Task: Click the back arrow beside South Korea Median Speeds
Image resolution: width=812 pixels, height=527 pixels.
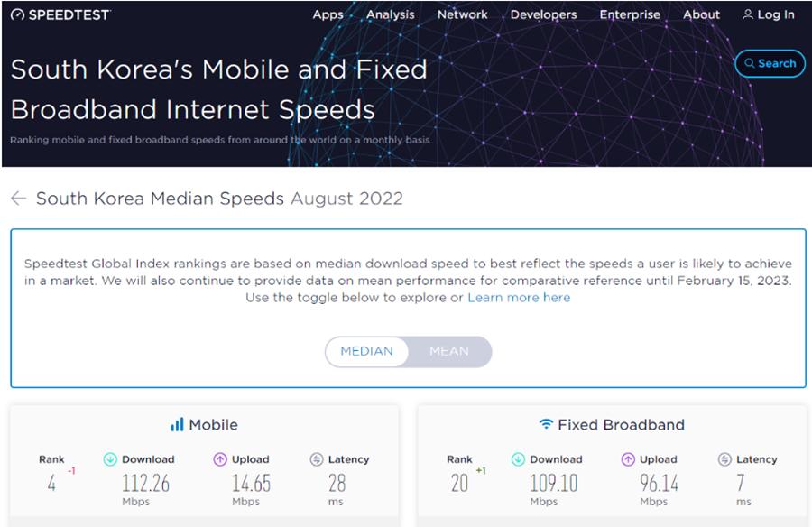Action: [19, 198]
